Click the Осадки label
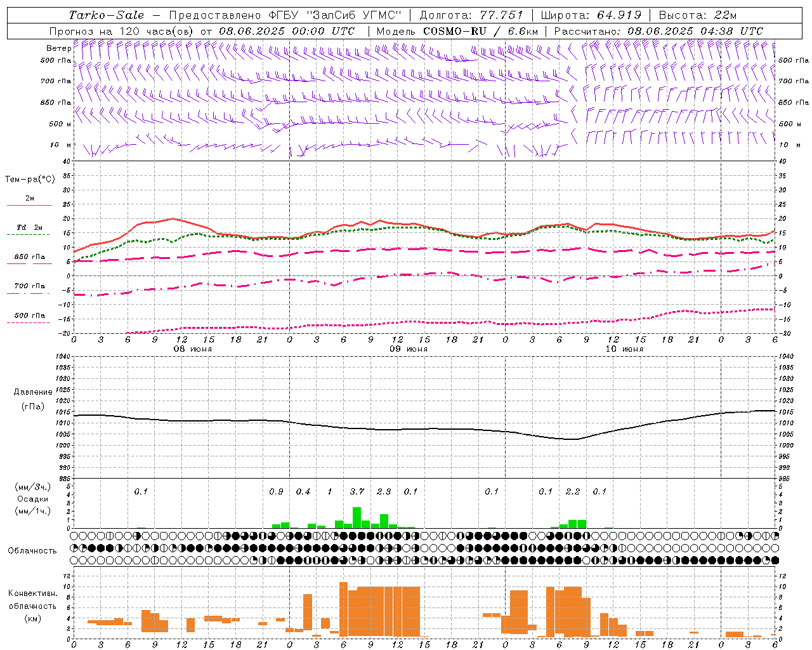812x650 pixels. [32, 499]
